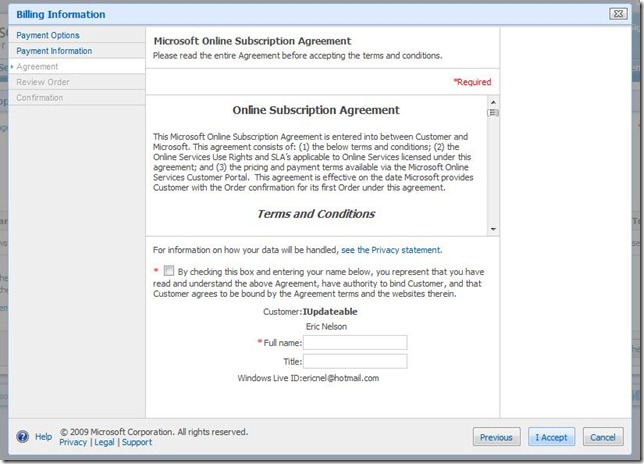Image resolution: width=644 pixels, height=464 pixels.
Task: Open the footer Legal link
Action: [104, 442]
